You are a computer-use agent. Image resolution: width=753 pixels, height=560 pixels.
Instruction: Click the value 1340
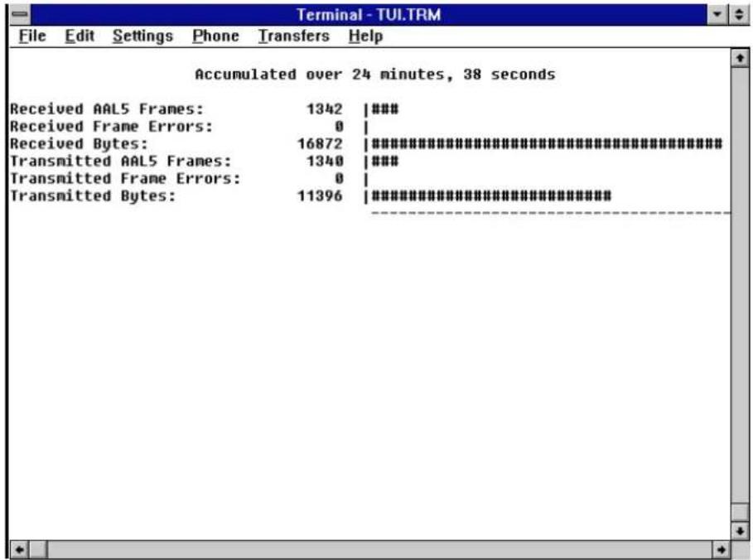(x=325, y=161)
